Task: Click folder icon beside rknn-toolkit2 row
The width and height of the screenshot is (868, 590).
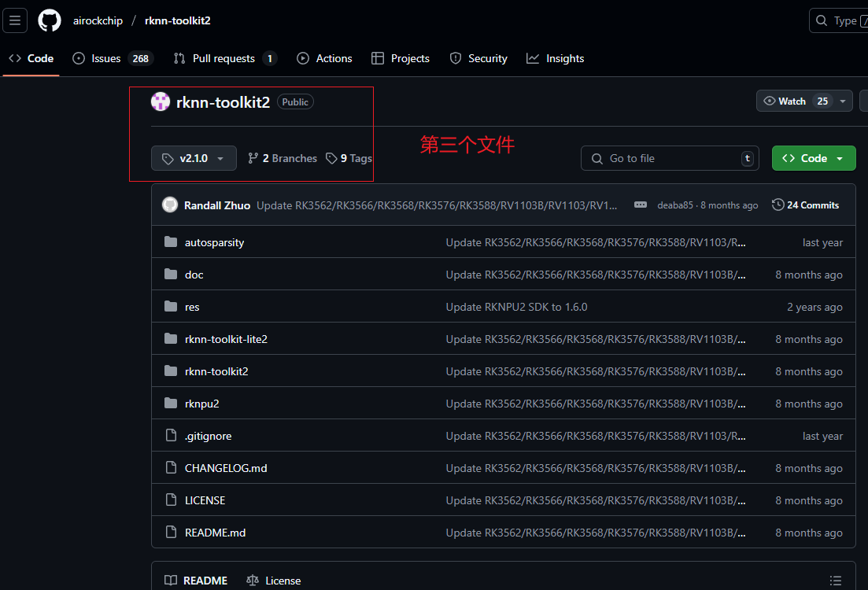Action: point(171,371)
